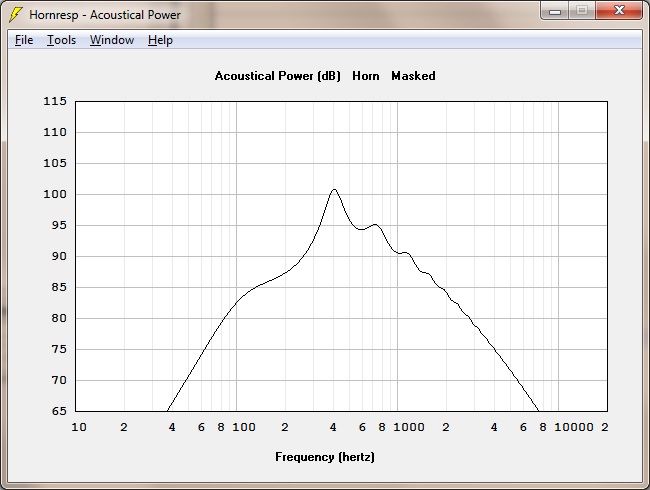Click the 1000 label on frequency axis
The image size is (650, 490).
pyautogui.click(x=409, y=427)
